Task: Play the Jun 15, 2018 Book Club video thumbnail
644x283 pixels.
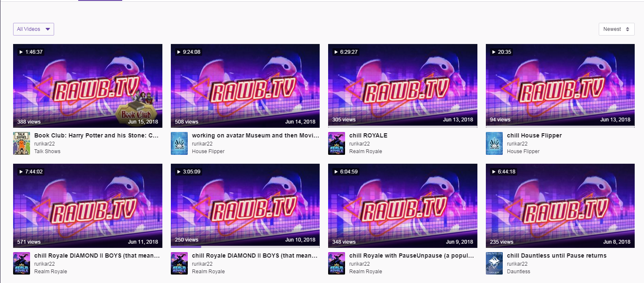Action: pyautogui.click(x=88, y=86)
